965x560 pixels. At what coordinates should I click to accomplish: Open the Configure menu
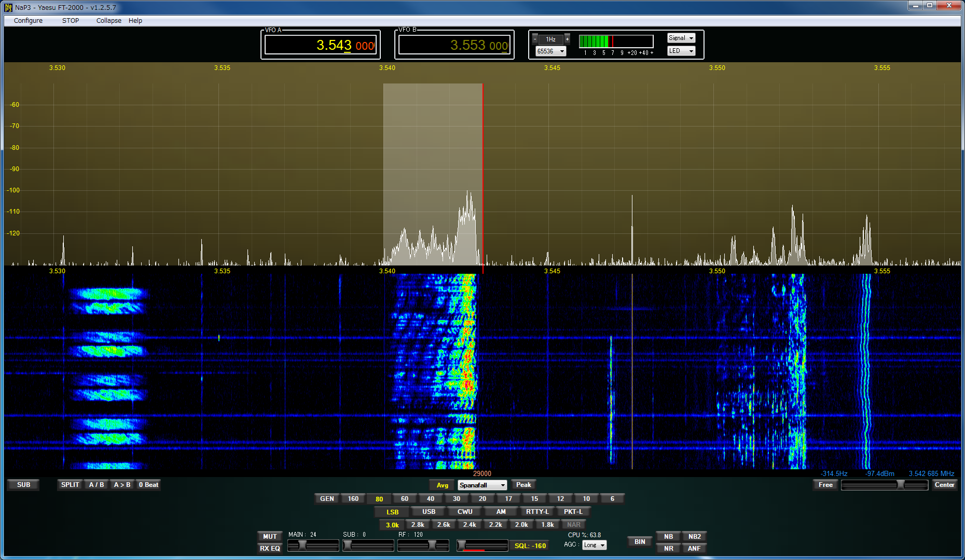[x=28, y=21]
